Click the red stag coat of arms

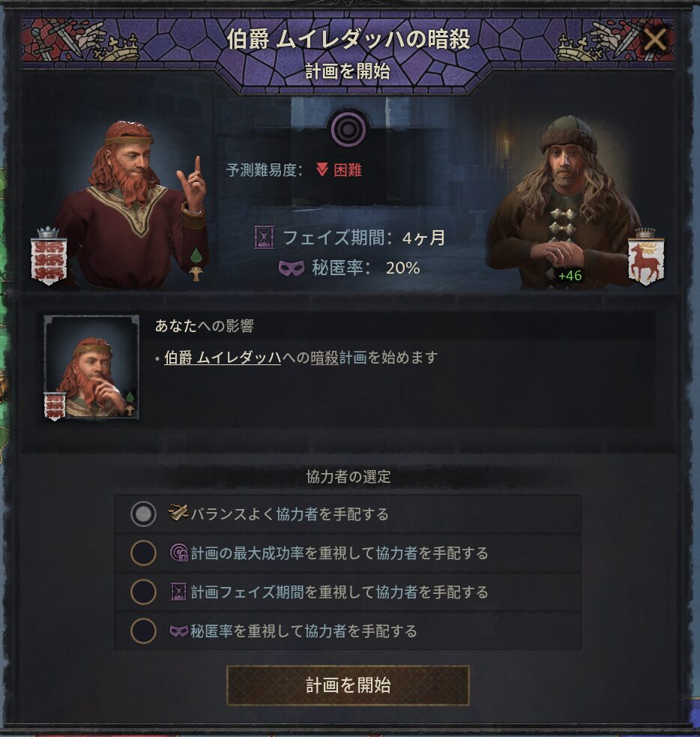646,256
